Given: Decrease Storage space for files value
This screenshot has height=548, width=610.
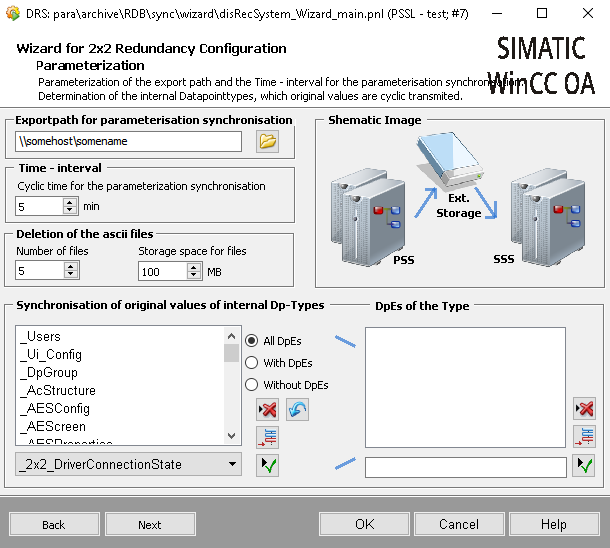Looking at the screenshot, I should point(194,275).
